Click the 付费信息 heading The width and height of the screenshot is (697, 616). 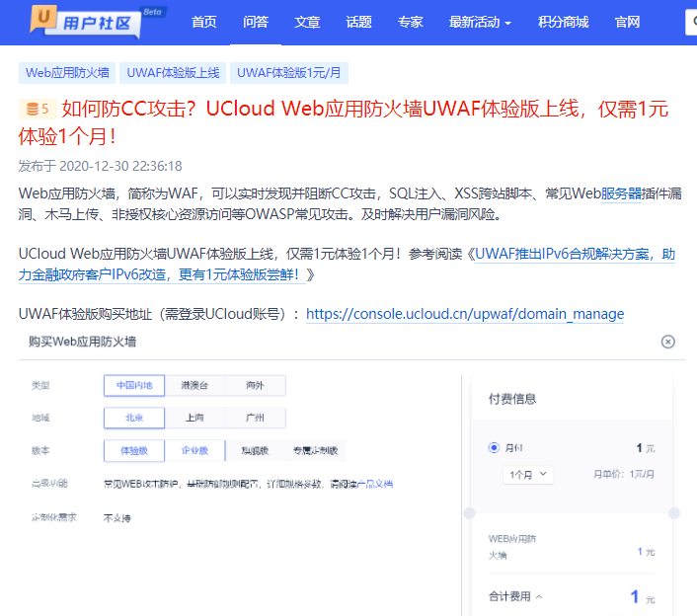tap(512, 399)
